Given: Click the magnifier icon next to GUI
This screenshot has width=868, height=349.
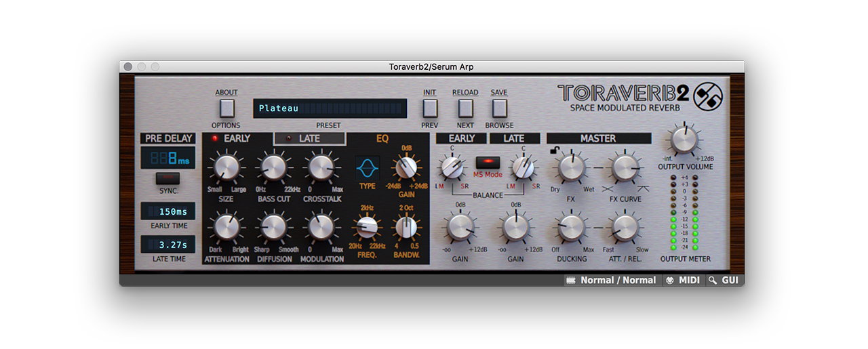Looking at the screenshot, I should coord(713,280).
